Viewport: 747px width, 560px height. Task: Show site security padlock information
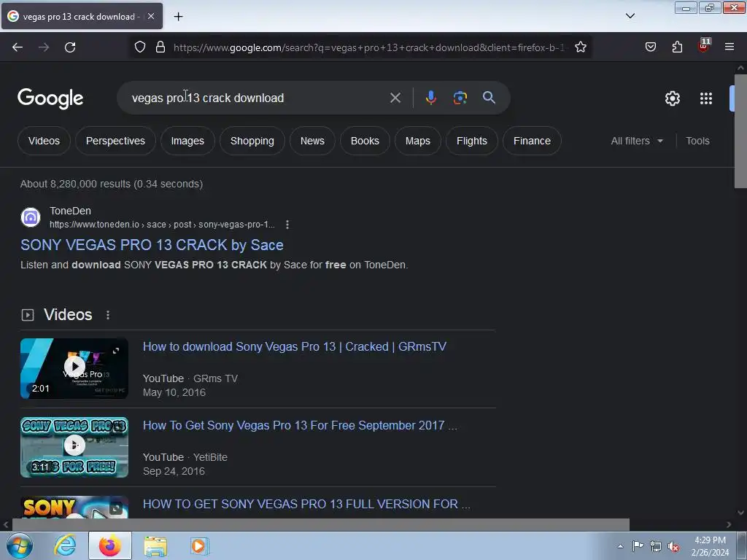(x=160, y=47)
